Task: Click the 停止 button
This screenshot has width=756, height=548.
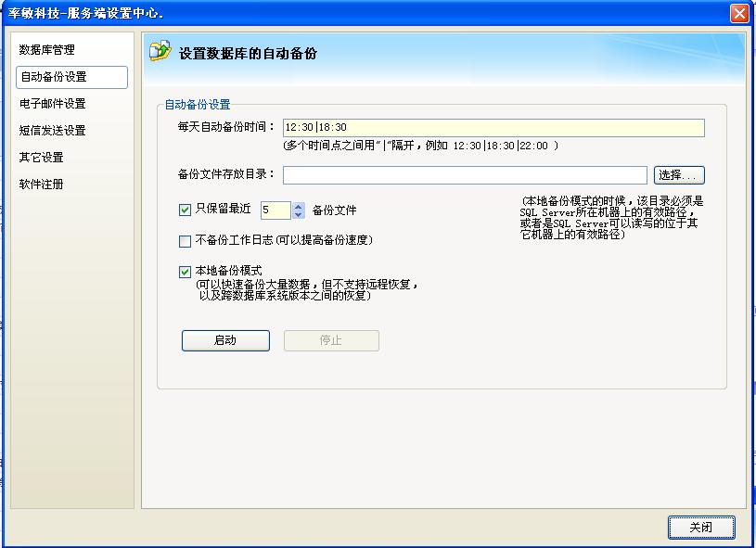Action: [x=331, y=340]
